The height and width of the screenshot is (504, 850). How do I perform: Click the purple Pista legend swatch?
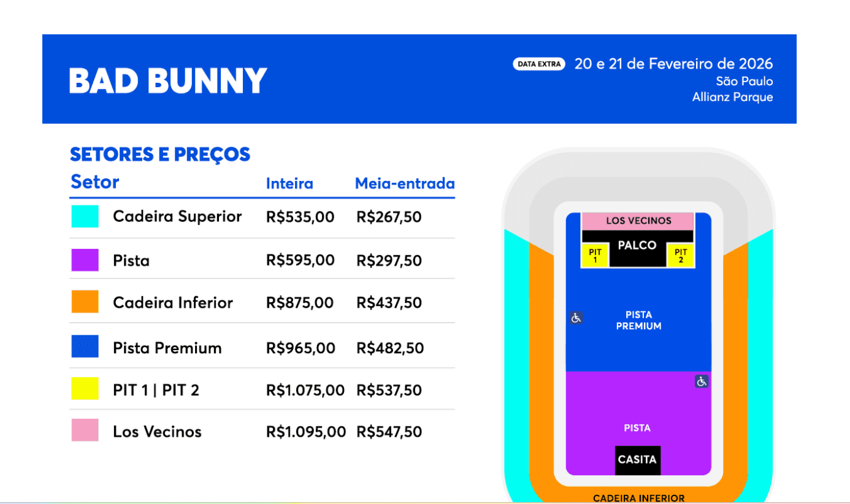coord(85,260)
